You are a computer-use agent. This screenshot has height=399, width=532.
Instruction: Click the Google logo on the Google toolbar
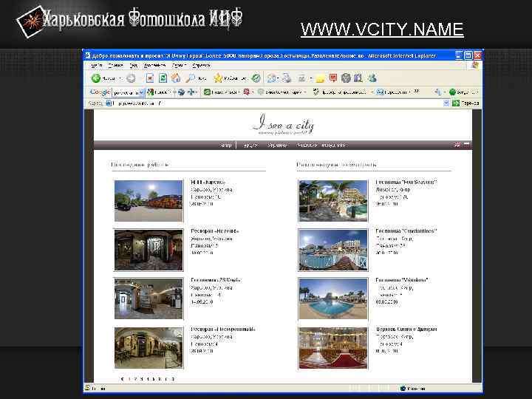pyautogui.click(x=100, y=92)
